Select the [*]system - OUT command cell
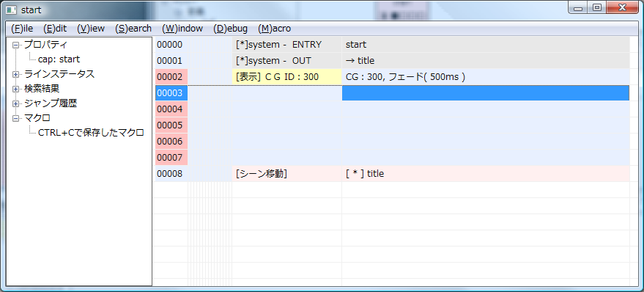The image size is (644, 292). click(286, 61)
